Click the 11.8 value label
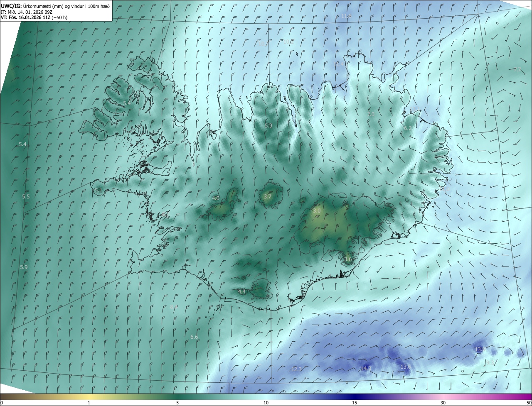The image size is (532, 406). tap(346, 16)
